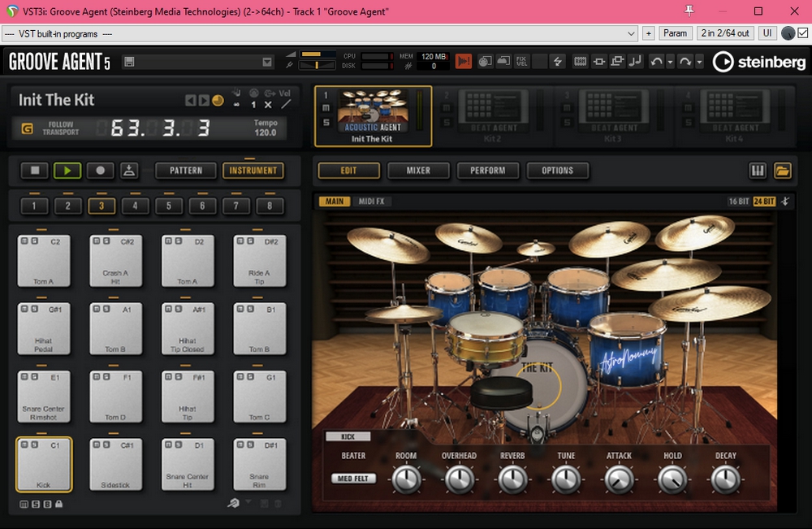Select the empty Kit 2 Beat Agent slot

tap(494, 115)
